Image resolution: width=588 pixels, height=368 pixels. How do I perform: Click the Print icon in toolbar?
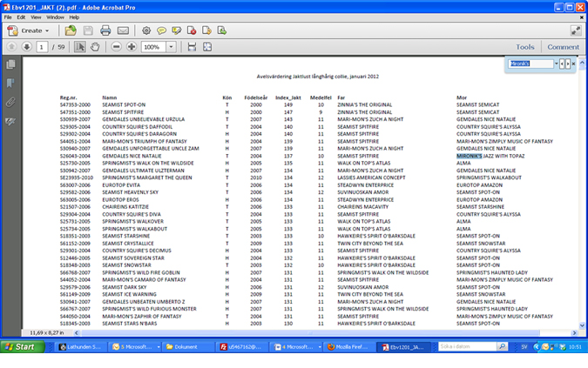pyautogui.click(x=105, y=30)
